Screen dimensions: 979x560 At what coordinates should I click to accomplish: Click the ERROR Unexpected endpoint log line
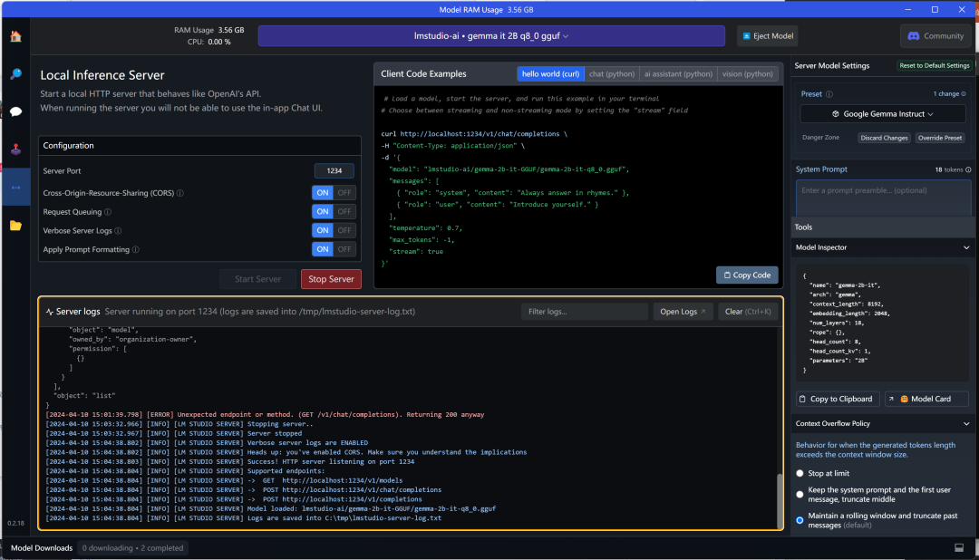click(x=265, y=414)
